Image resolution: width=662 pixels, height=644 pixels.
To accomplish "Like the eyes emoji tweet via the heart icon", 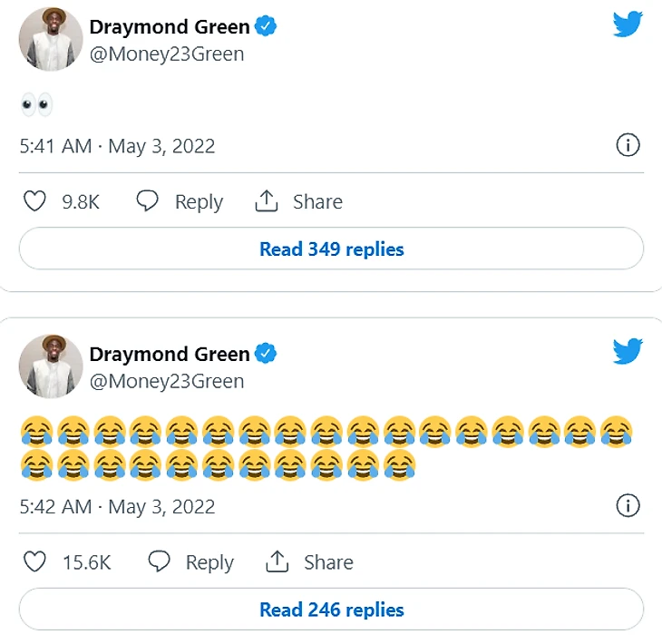I will point(34,201).
